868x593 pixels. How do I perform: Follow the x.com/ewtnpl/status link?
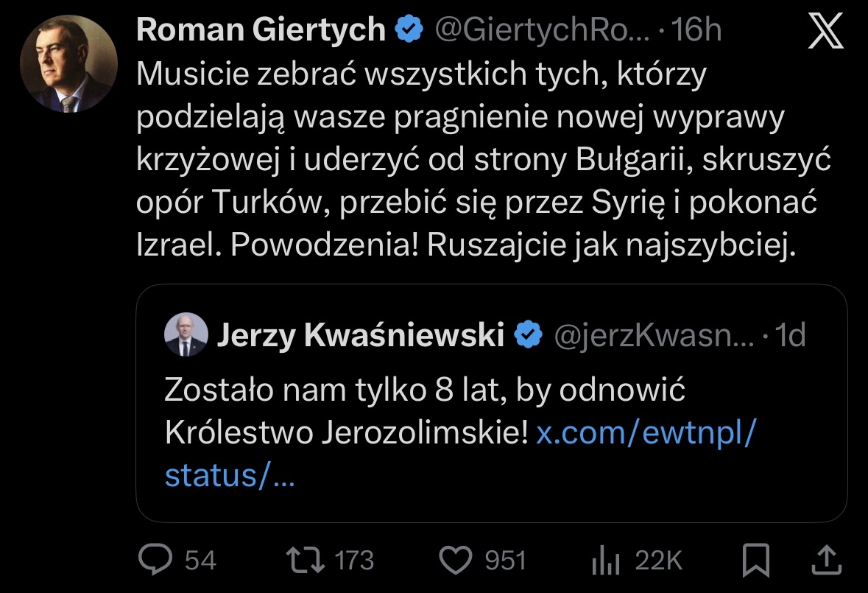pos(645,433)
